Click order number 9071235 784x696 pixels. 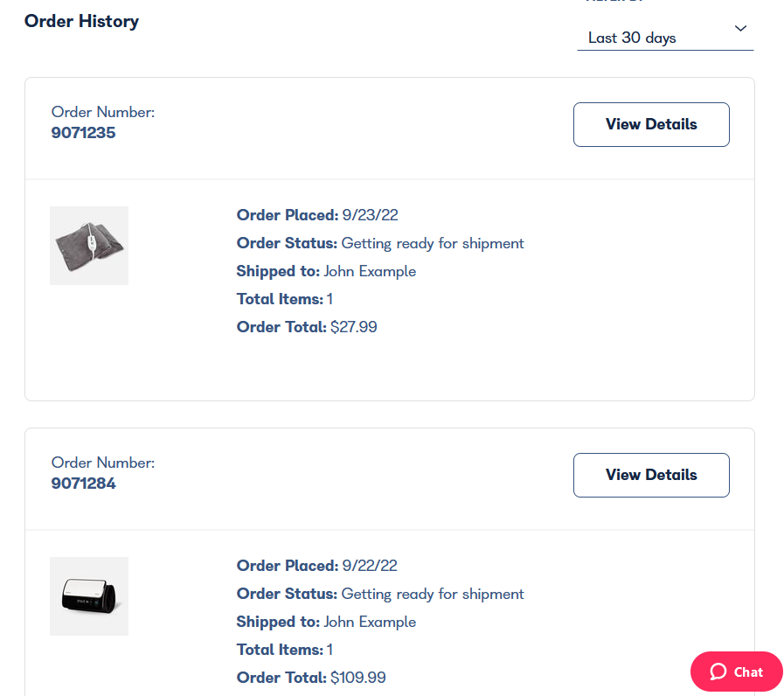point(83,133)
